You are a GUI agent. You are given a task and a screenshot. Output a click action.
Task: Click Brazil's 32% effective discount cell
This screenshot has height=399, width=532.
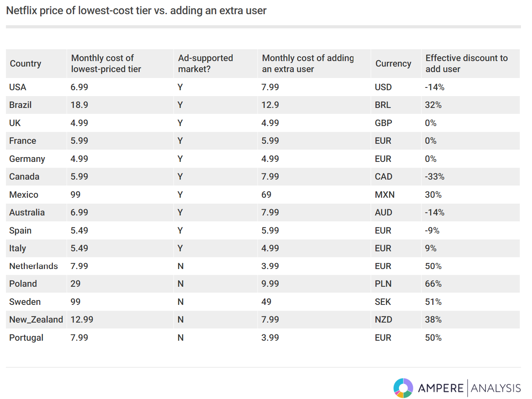(433, 105)
